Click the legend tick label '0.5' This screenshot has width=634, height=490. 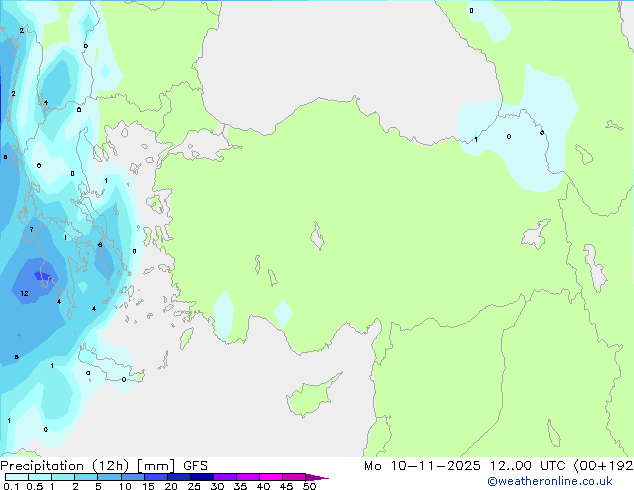tap(34, 486)
